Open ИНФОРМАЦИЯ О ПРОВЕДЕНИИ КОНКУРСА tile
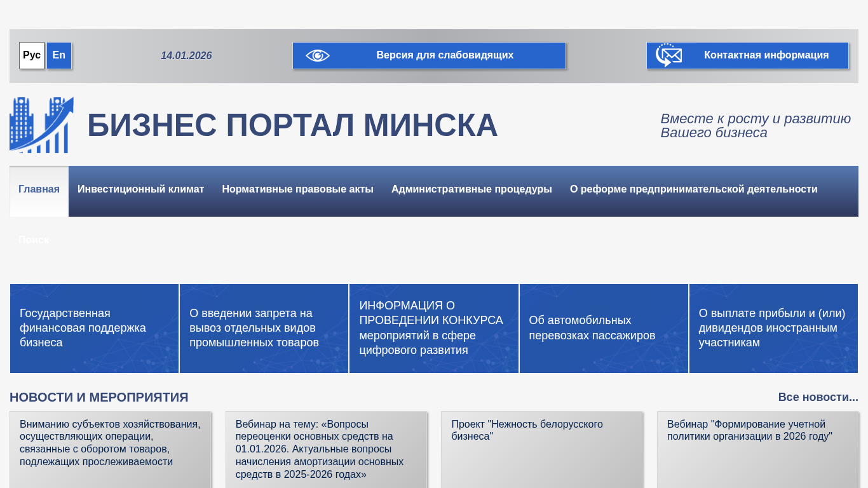The width and height of the screenshot is (868, 488). coord(433,329)
